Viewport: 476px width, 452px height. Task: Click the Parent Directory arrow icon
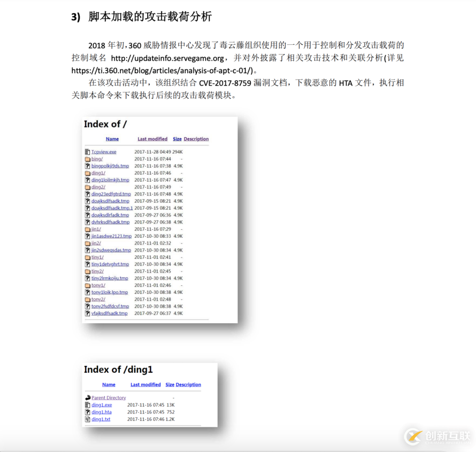coord(88,398)
